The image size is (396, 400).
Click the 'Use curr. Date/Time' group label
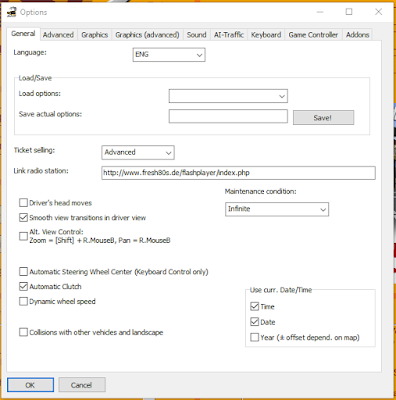coord(281,290)
